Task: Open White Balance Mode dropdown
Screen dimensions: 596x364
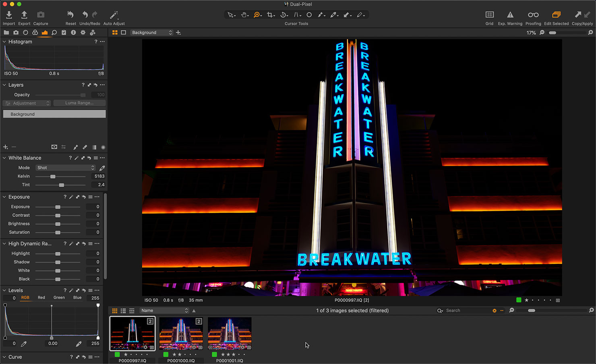Action: point(65,168)
